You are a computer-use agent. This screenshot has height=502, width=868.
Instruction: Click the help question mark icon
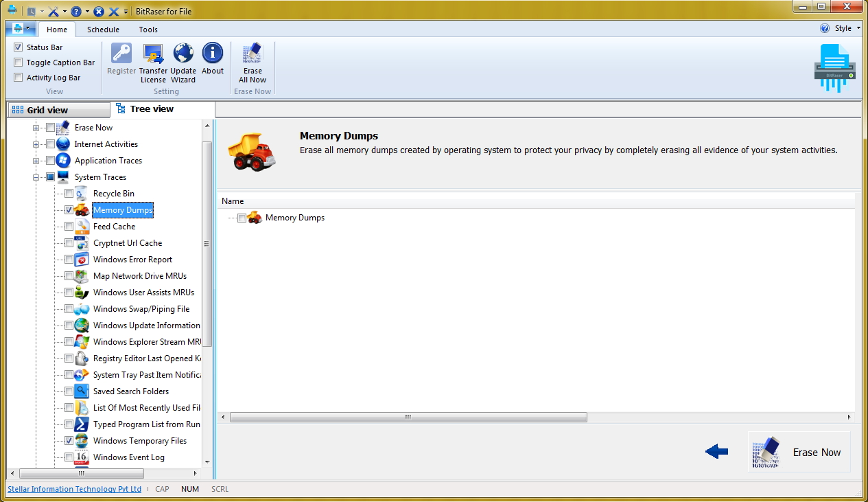coord(76,12)
